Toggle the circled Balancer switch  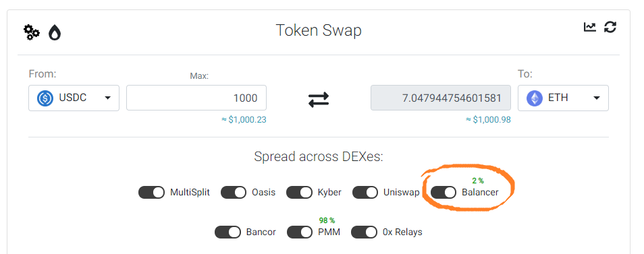point(444,192)
